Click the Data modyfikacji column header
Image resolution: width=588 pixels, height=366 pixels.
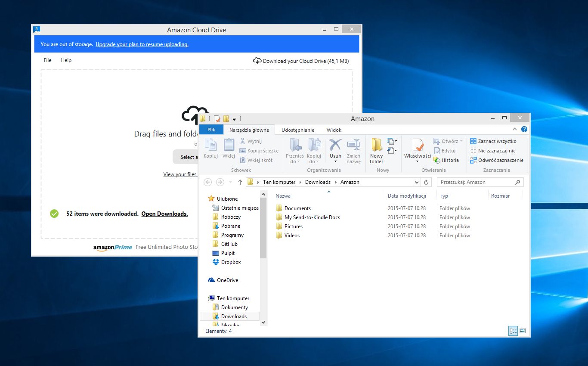[407, 195]
